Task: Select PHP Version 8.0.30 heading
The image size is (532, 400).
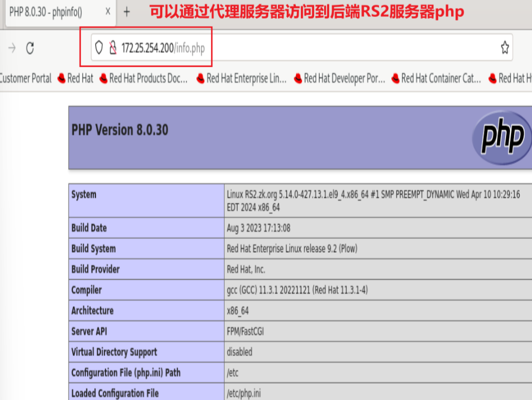Action: coord(120,130)
